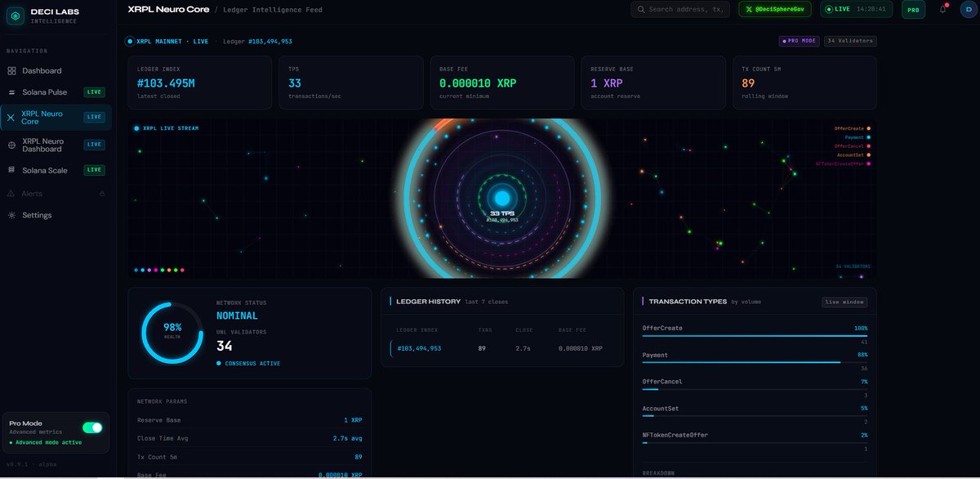Screen dimensions: 980x479
Task: Click ledger index #103,494,953 in Ledger History
Action: pyautogui.click(x=419, y=348)
